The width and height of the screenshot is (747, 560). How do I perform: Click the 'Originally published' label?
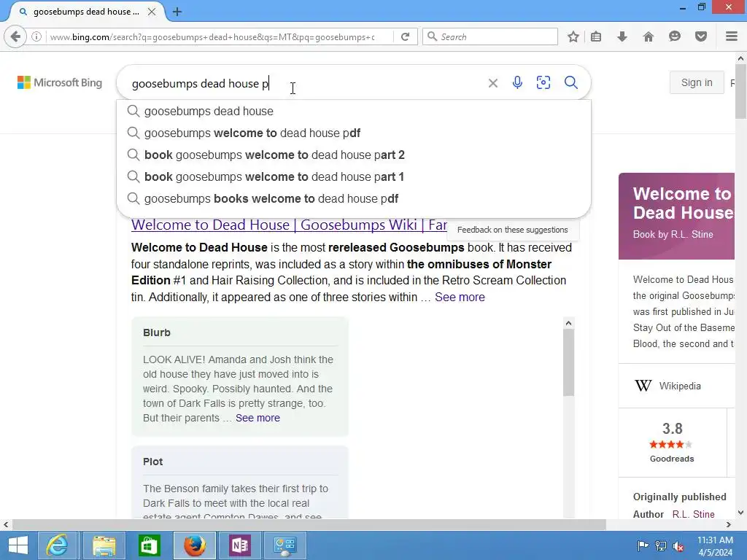[x=679, y=497]
